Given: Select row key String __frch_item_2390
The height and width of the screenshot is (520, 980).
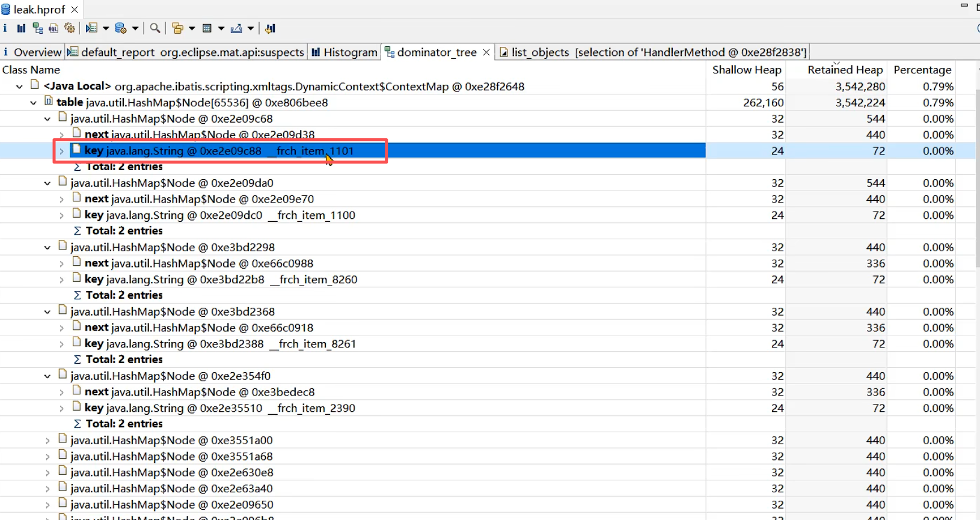Looking at the screenshot, I should [x=487, y=408].
